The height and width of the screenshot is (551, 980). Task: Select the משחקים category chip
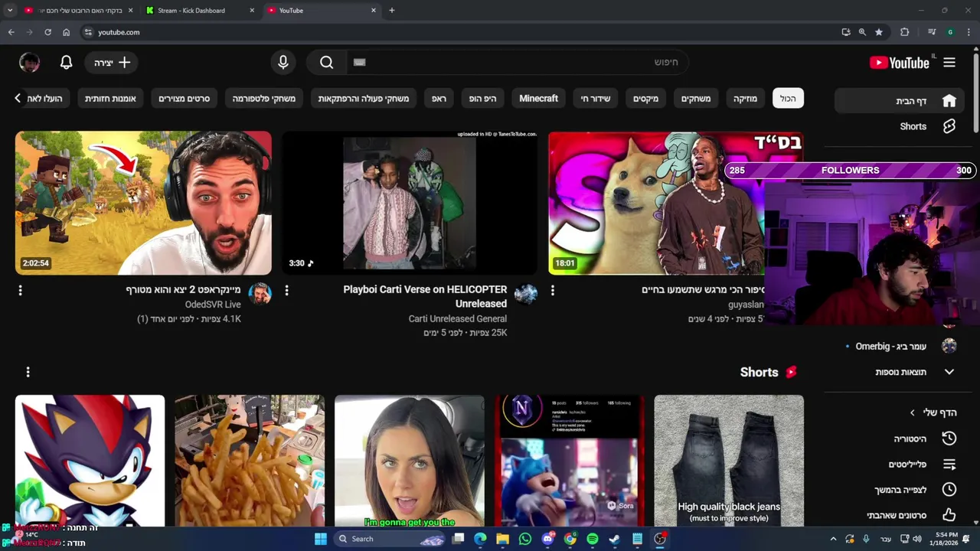696,99
